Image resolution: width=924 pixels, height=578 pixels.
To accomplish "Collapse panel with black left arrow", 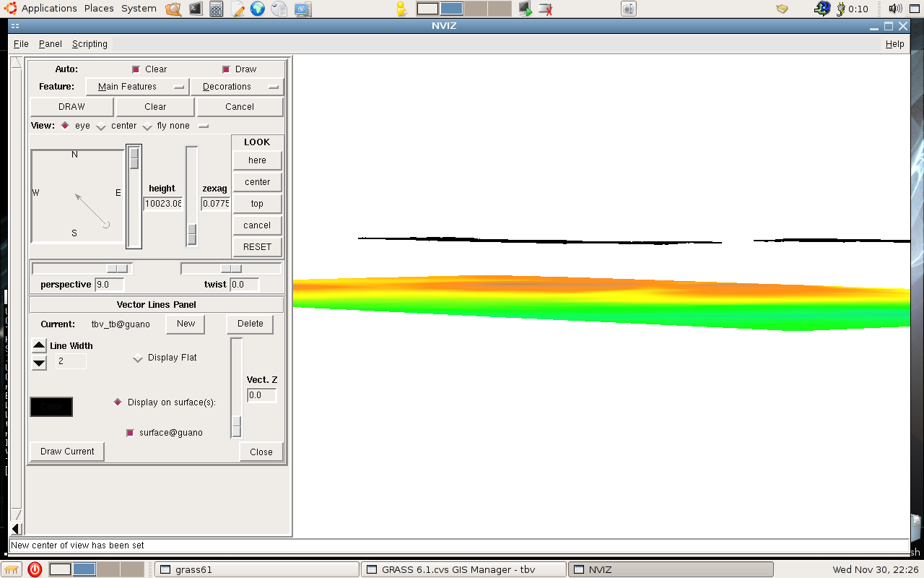I will (x=16, y=529).
